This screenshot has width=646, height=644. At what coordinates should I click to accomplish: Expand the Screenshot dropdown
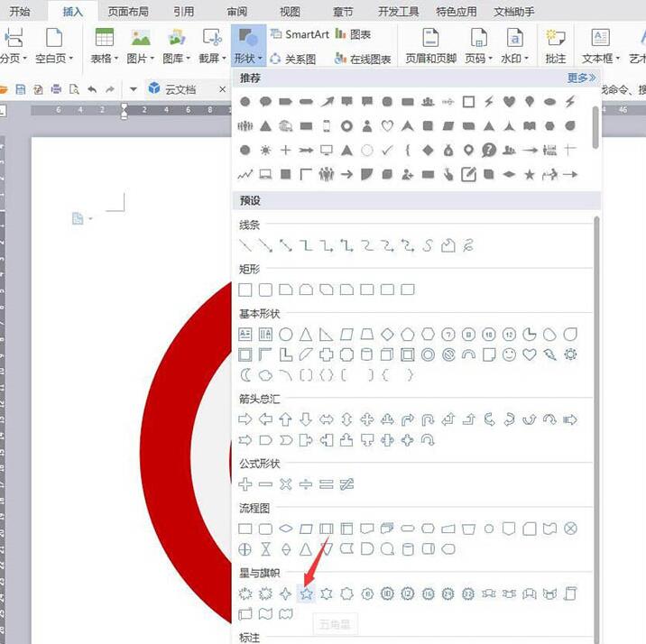[213, 45]
